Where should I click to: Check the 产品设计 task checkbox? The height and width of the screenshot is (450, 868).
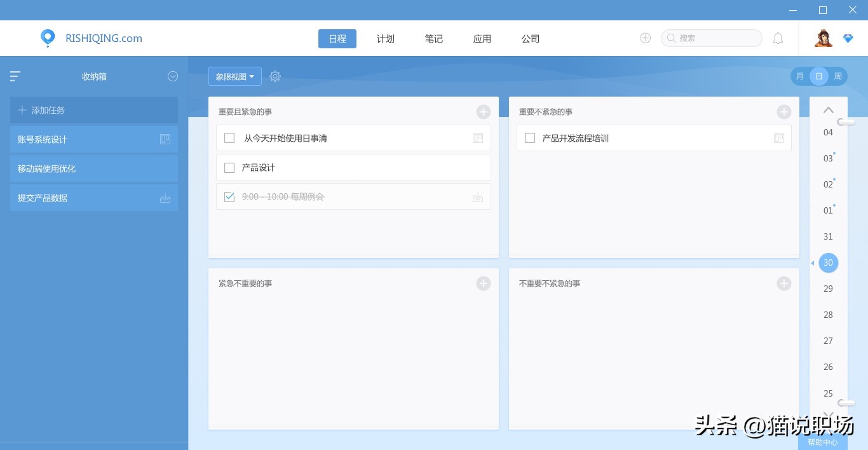(x=229, y=168)
